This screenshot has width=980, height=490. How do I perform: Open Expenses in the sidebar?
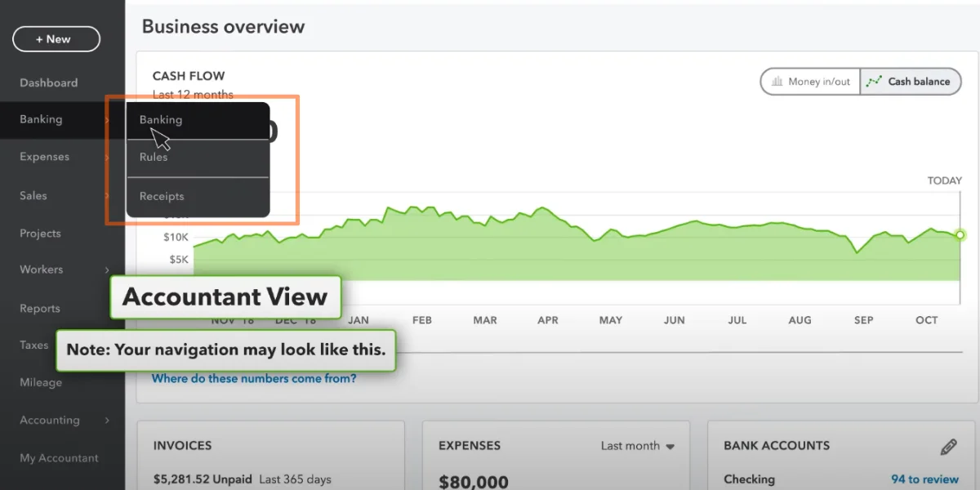[44, 157]
